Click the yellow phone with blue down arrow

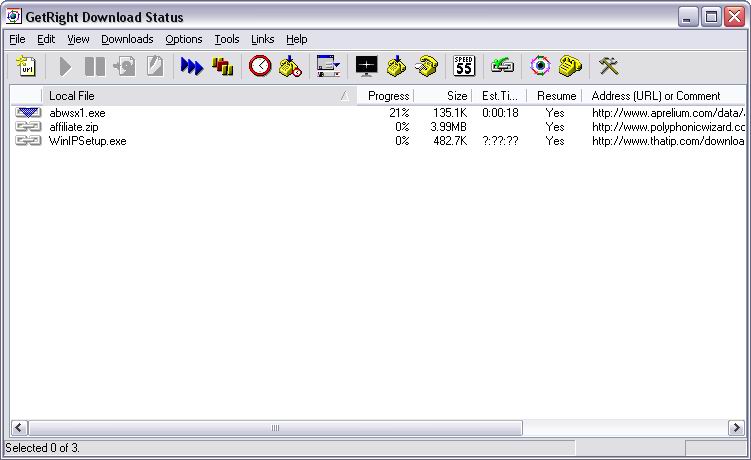click(x=396, y=66)
